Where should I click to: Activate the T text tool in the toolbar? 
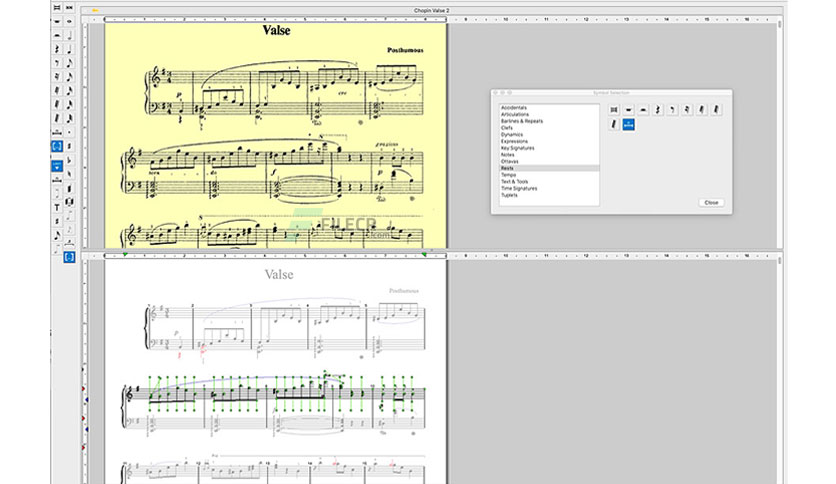point(57,207)
